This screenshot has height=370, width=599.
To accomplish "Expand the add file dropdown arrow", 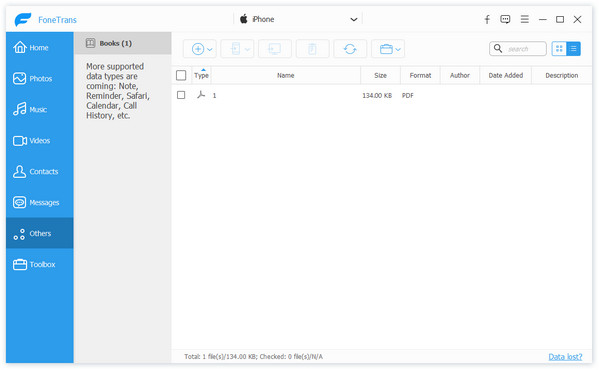I will click(210, 49).
